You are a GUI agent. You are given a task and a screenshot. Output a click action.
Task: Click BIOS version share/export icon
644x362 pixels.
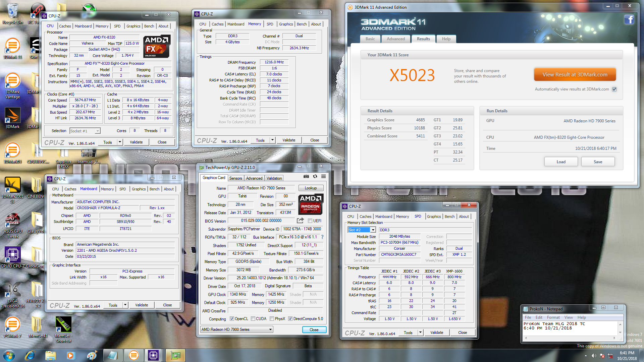300,221
